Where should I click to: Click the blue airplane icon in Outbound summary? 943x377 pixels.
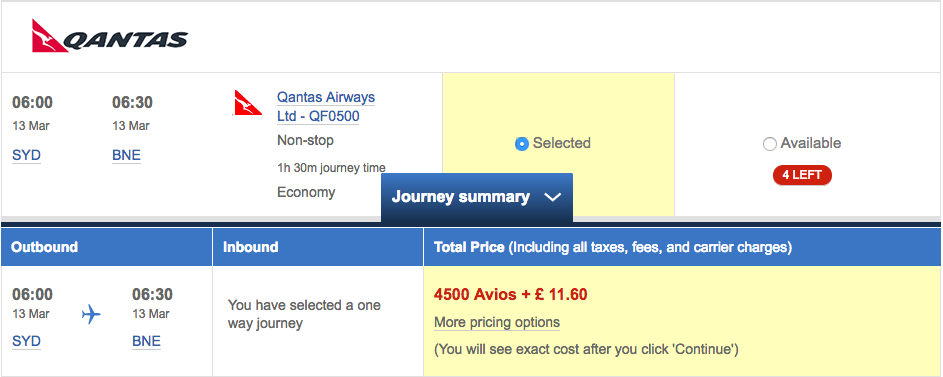[91, 314]
